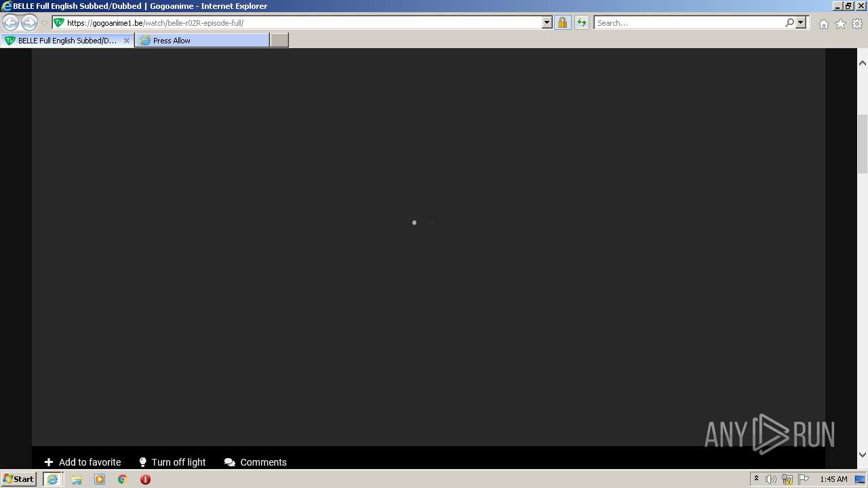This screenshot has height=488, width=868.
Task: Open Tools gear icon
Action: point(857,24)
